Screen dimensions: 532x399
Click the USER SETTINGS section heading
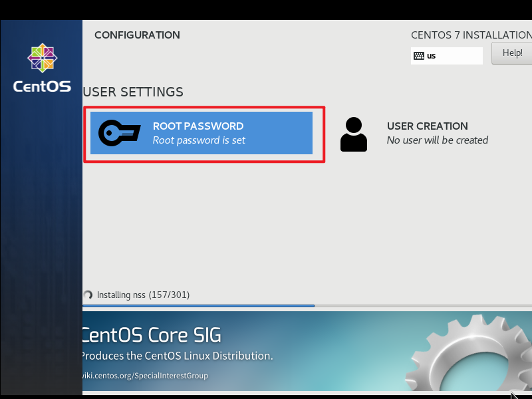click(x=133, y=92)
